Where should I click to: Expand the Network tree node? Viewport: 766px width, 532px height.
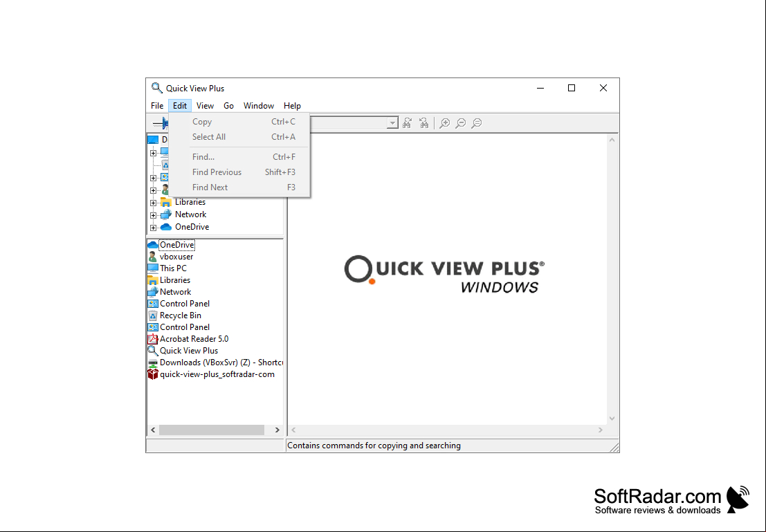pyautogui.click(x=154, y=215)
